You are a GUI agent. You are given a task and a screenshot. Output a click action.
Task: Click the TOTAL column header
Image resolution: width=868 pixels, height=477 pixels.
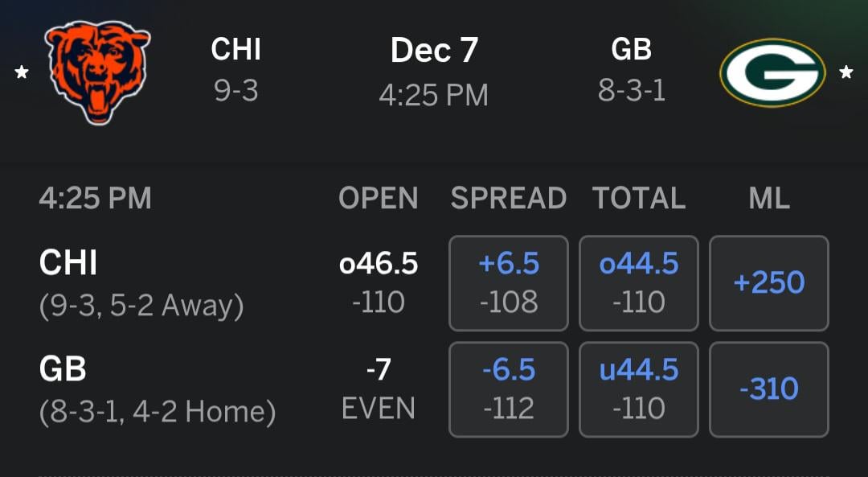(637, 198)
